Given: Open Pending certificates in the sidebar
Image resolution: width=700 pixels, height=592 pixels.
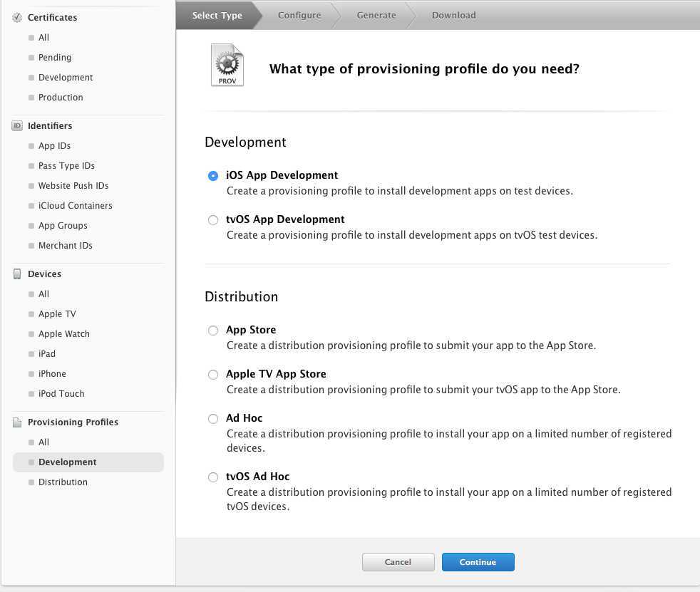Looking at the screenshot, I should pyautogui.click(x=55, y=58).
